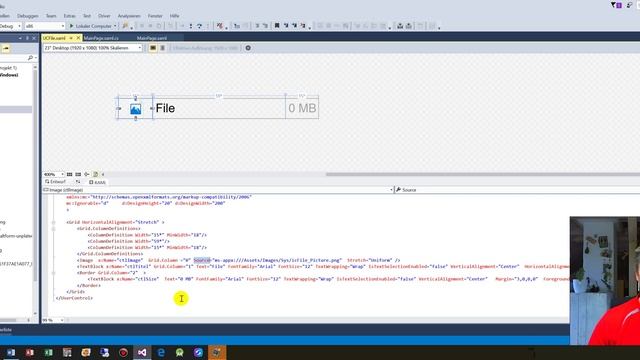The width and height of the screenshot is (640, 360).
Task: Open the red recorder app in taskbar
Action: (x=123, y=352)
